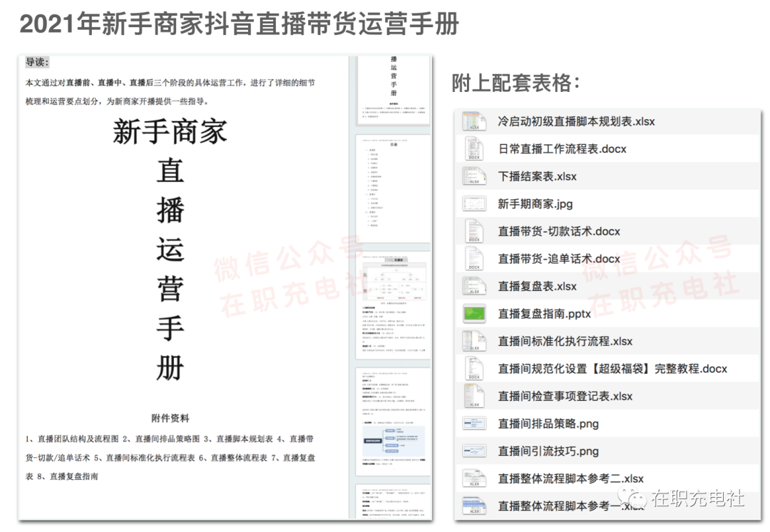Click the 附件资料 heading in the document

coord(170,418)
